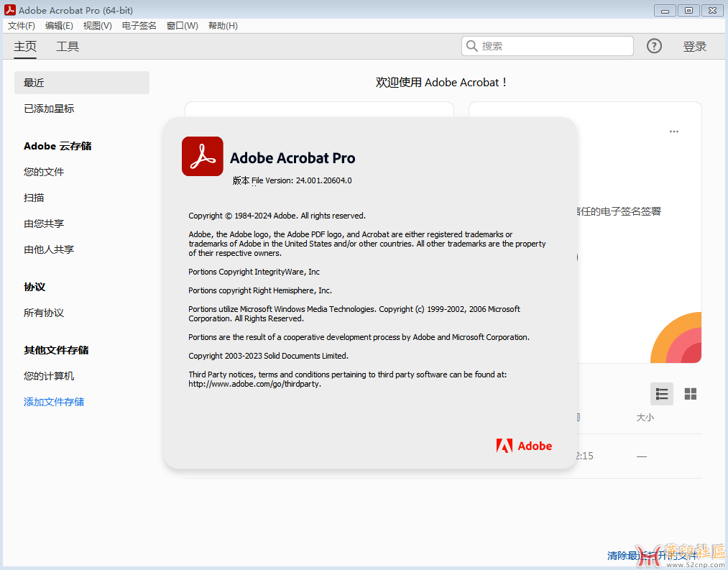Click the Portions Copyright IntegrityWare line
This screenshot has width=728, height=570.
[254, 272]
